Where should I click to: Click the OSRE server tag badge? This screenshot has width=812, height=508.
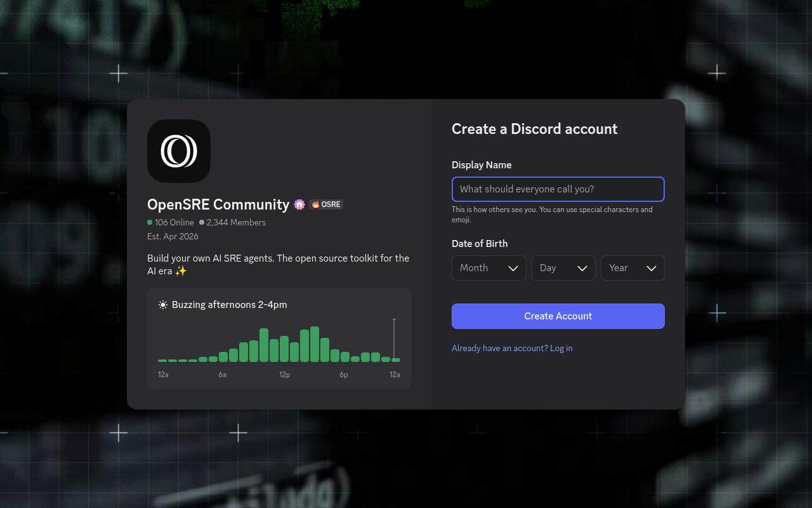(x=326, y=204)
